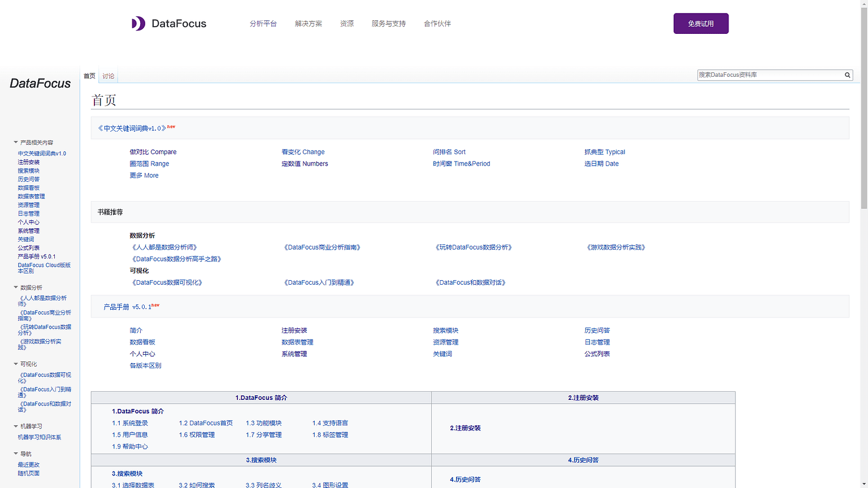Open 数据看板 in the manual grid
This screenshot has height=488, width=868.
pyautogui.click(x=142, y=342)
